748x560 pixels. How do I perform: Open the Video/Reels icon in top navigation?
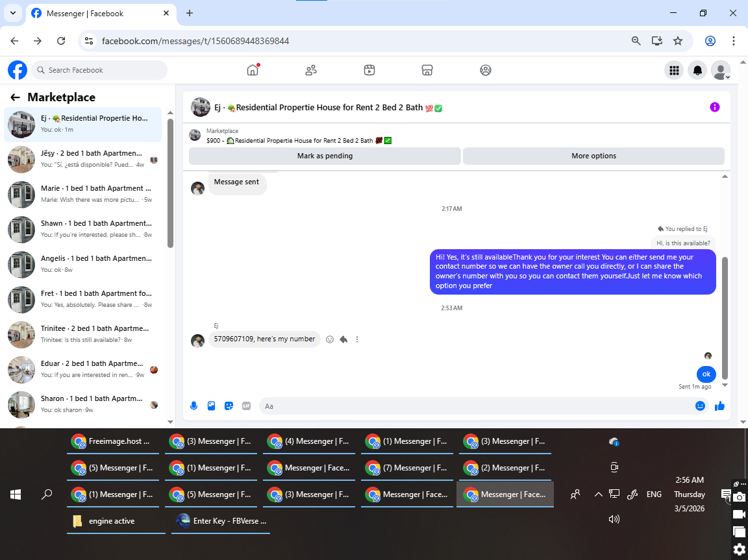[369, 70]
